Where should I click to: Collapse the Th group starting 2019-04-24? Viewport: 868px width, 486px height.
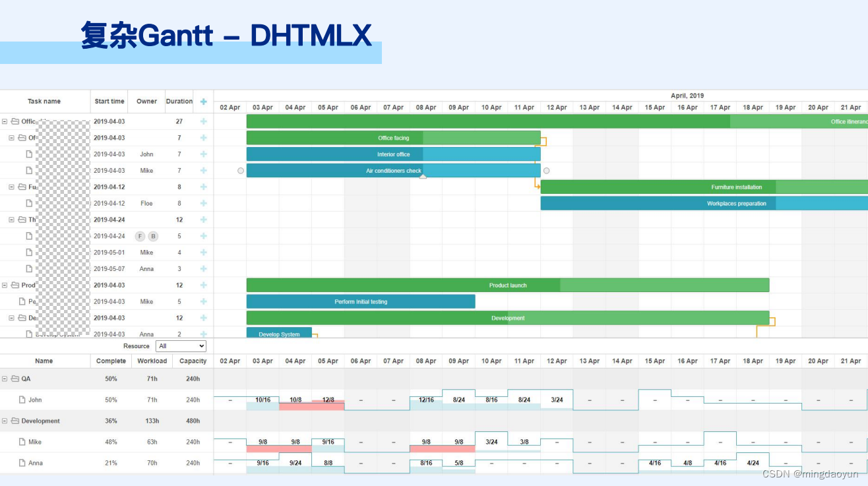pos(11,220)
